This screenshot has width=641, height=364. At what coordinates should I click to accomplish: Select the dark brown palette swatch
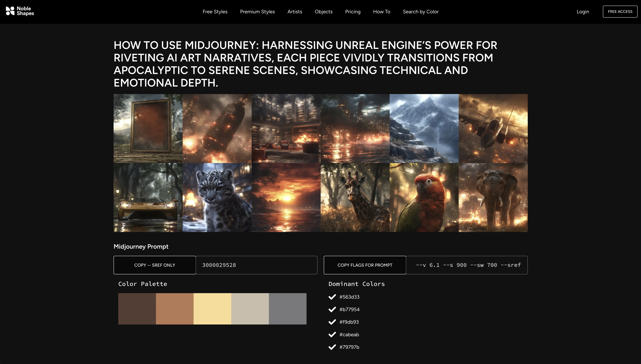(137, 309)
